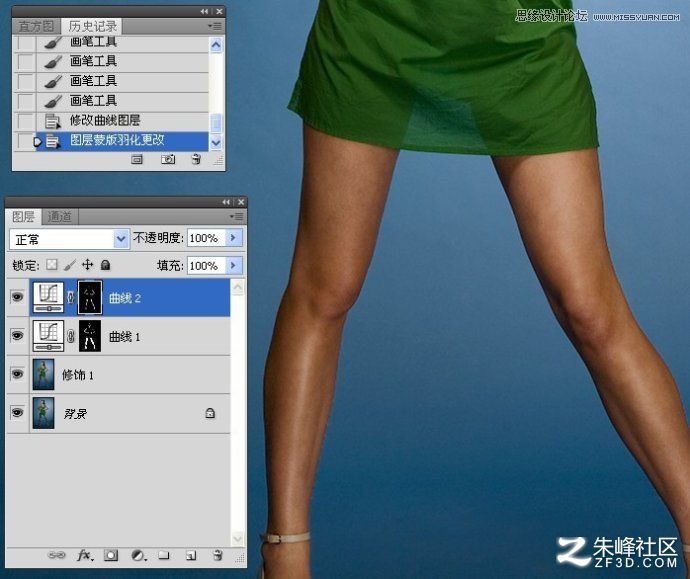Lock image pixels brush icon

coord(70,265)
